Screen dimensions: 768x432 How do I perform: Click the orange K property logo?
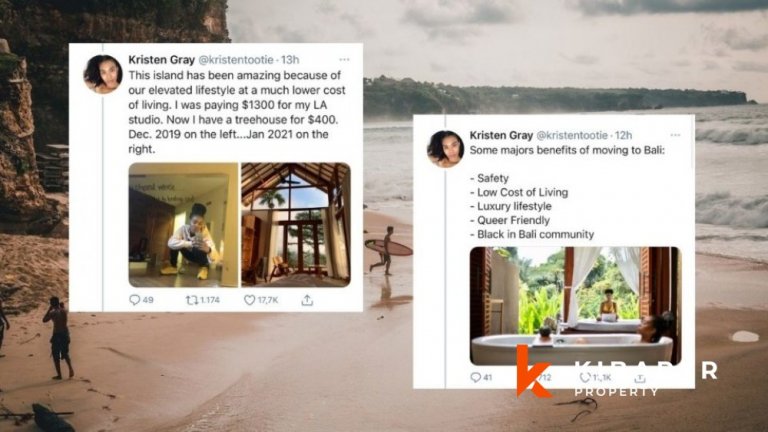coord(533,371)
